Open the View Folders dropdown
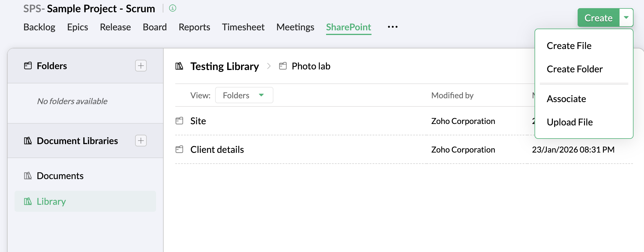Screen dimensions: 644x252 click(244, 95)
